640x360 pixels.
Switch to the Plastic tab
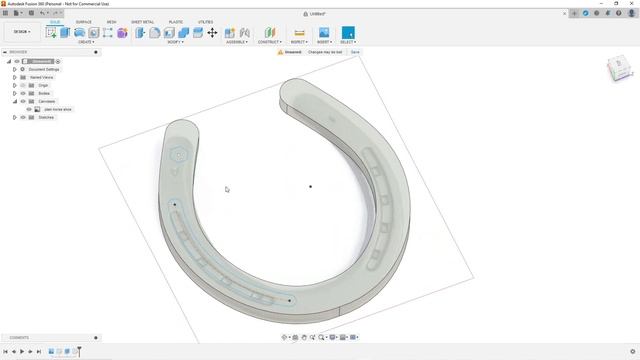click(x=176, y=22)
